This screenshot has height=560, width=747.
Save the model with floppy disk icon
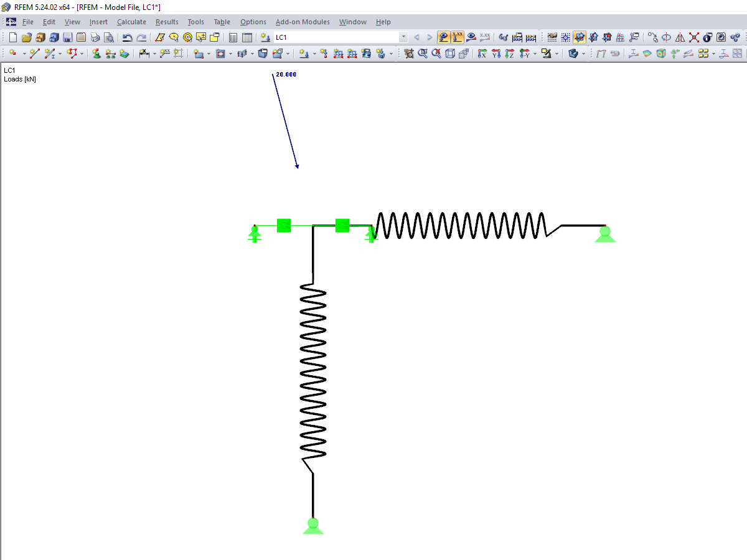coord(67,37)
